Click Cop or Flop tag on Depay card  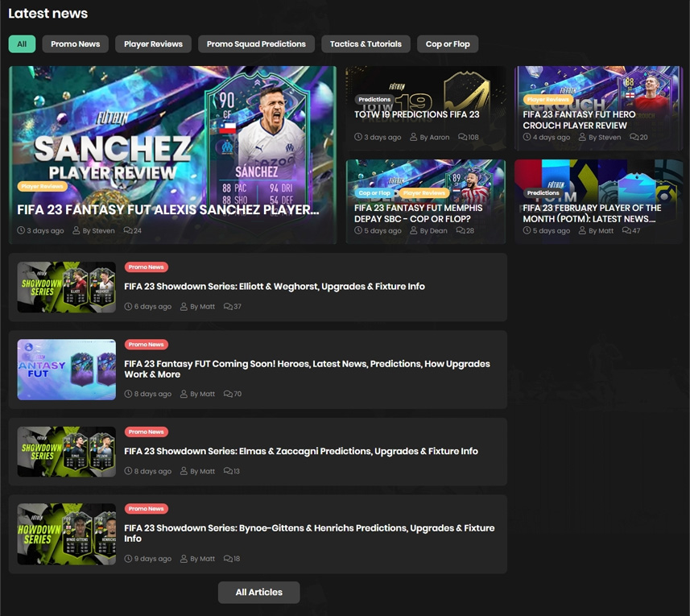click(x=374, y=192)
